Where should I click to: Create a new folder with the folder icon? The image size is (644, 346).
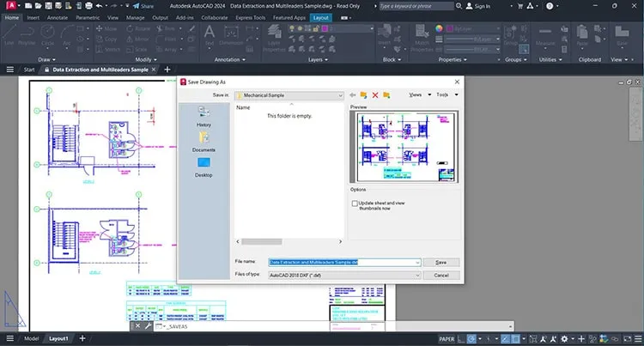(x=386, y=95)
